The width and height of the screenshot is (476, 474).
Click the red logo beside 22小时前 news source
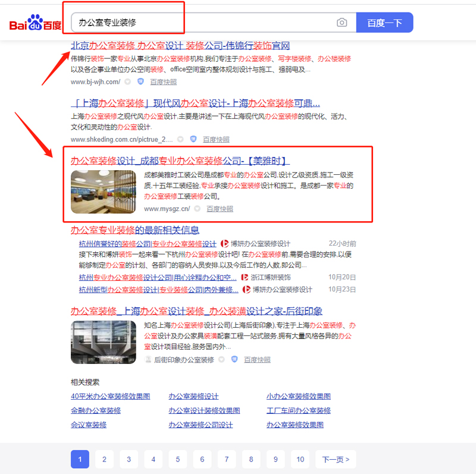[x=225, y=244]
